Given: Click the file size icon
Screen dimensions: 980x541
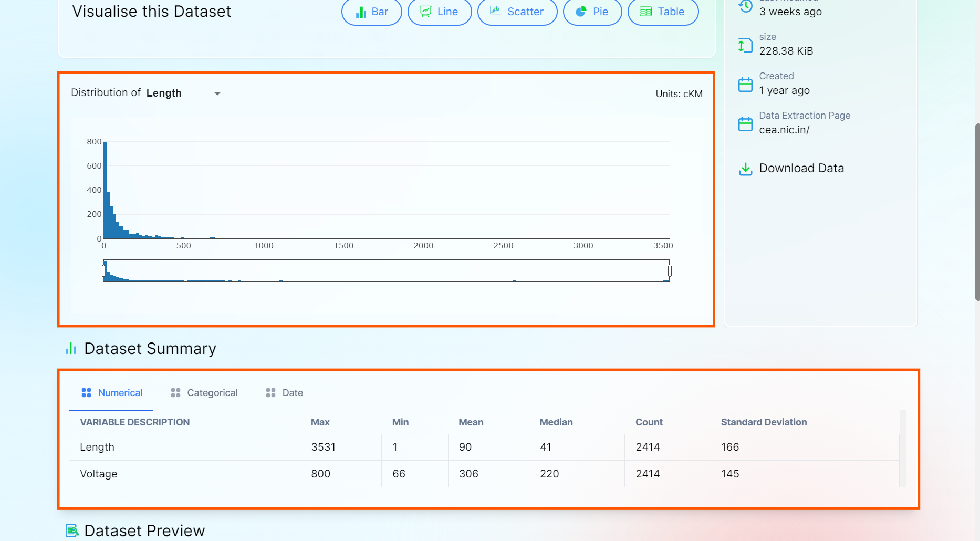Looking at the screenshot, I should pos(745,45).
